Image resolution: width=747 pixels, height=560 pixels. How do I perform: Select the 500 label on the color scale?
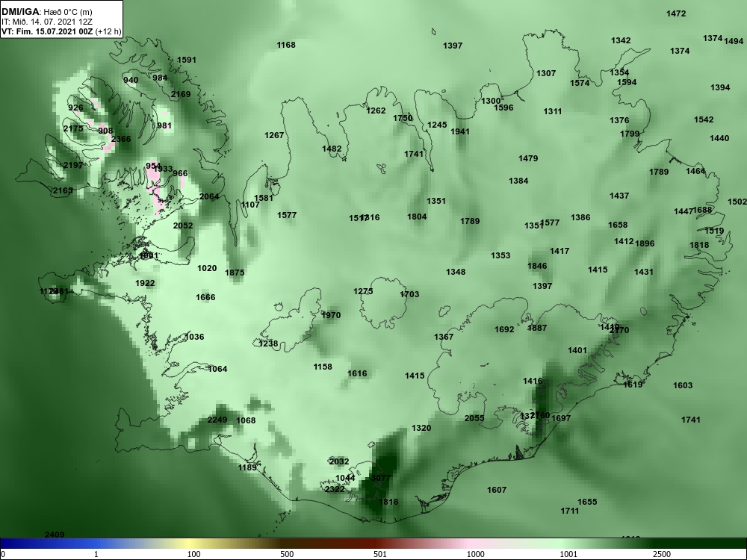point(287,554)
